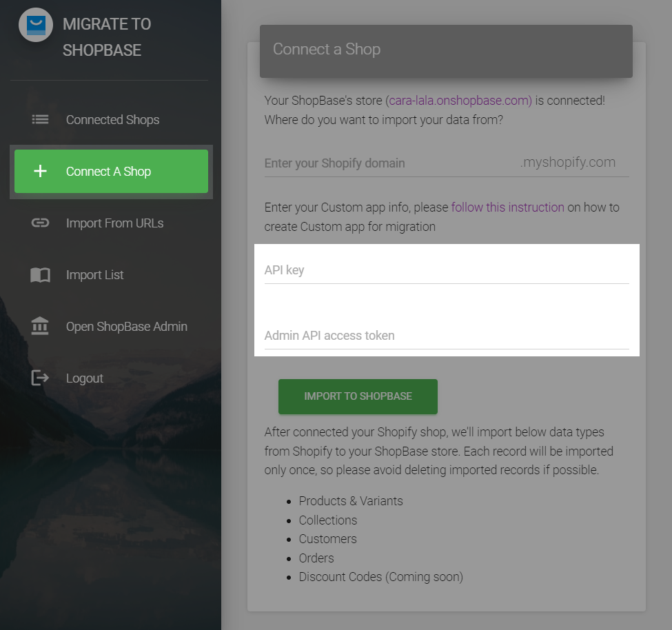
Task: Click the list icon beside Connected Shops
Action: [40, 119]
